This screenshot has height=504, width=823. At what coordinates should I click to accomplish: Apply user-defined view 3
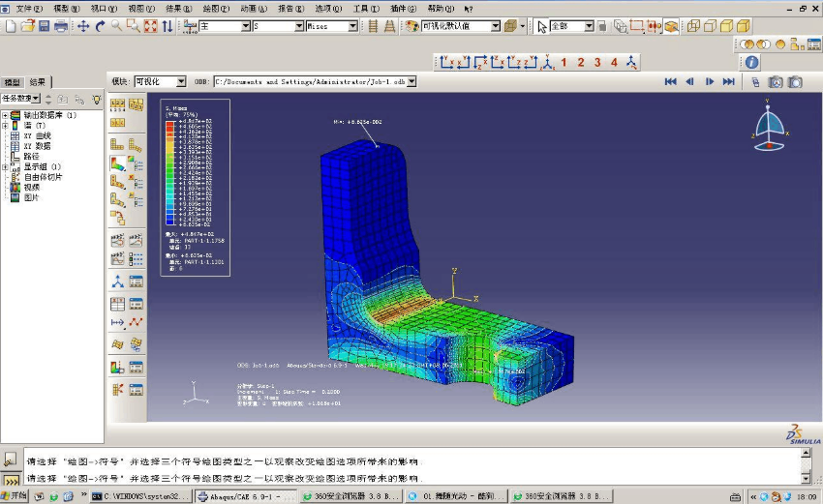[x=597, y=63]
